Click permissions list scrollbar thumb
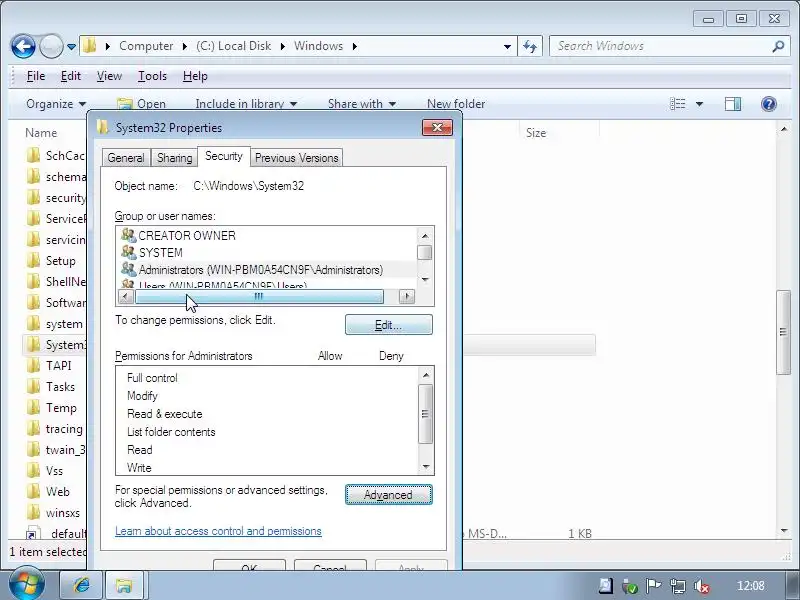 click(425, 414)
